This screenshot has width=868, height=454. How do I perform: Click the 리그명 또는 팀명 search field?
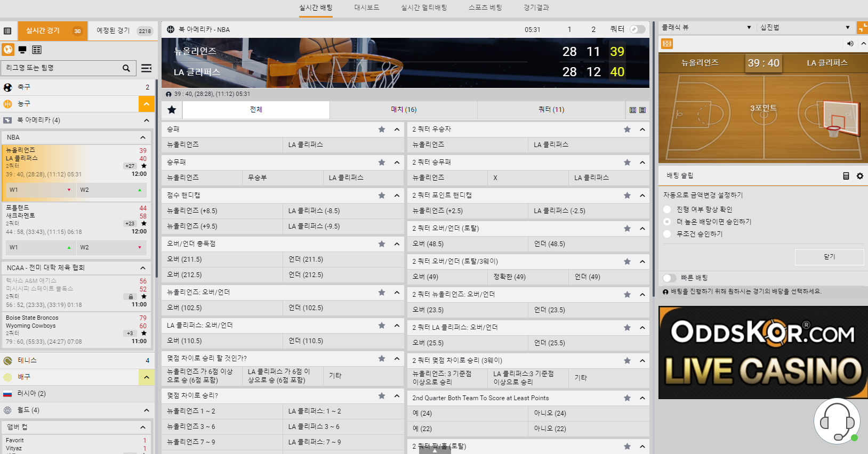click(x=61, y=68)
